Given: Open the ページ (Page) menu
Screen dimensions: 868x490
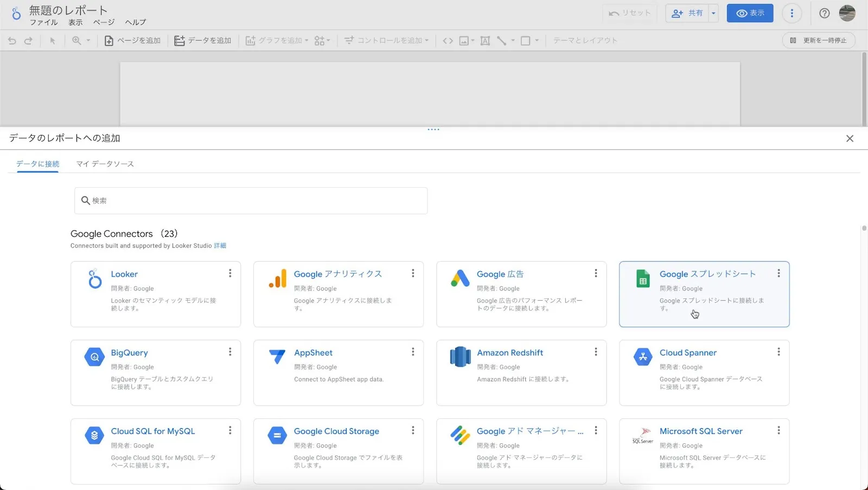Looking at the screenshot, I should click(x=104, y=22).
